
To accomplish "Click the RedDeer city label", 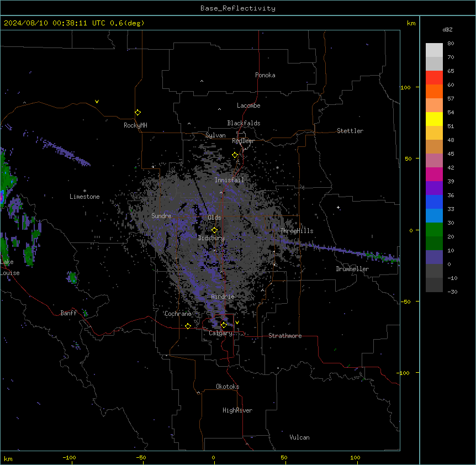I will pyautogui.click(x=243, y=141).
